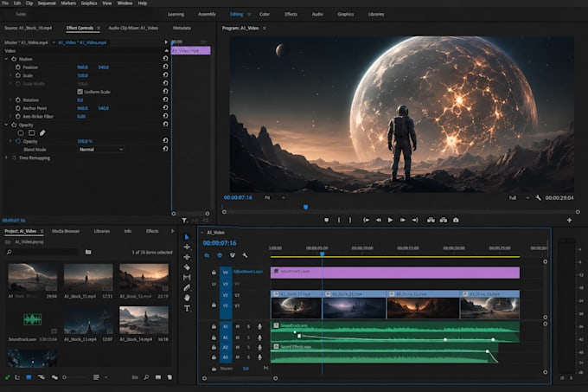Collapse the Opacity effect group
This screenshot has width=588, height=392.
6,125
